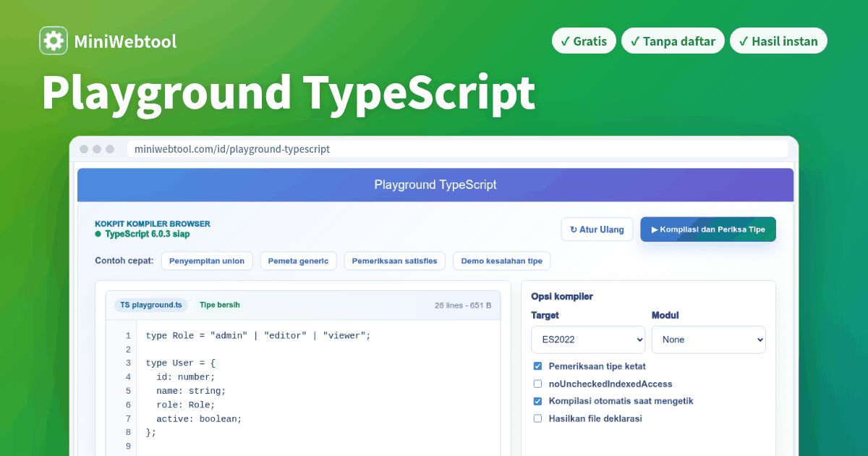Click the green ready status dot
The image size is (868, 456).
[98, 235]
